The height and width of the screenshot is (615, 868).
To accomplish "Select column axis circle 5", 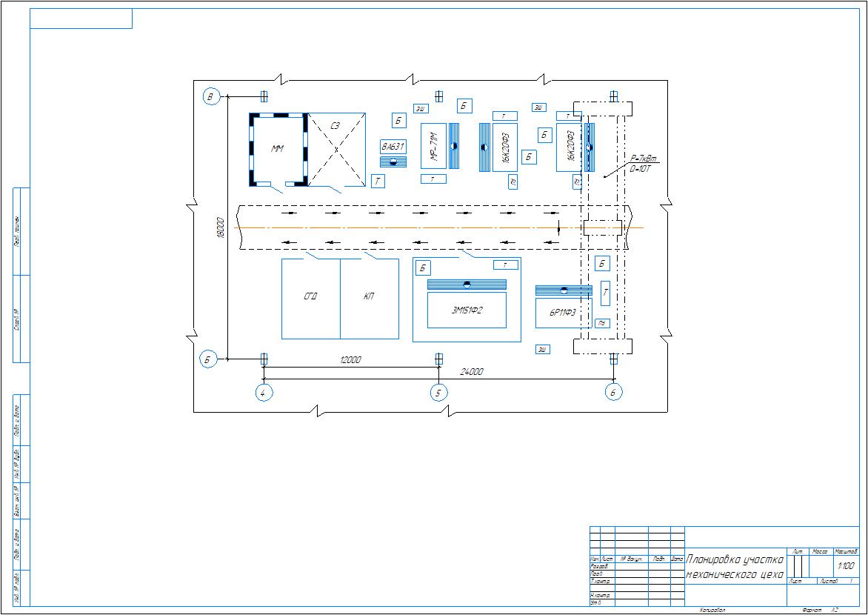I will point(438,392).
